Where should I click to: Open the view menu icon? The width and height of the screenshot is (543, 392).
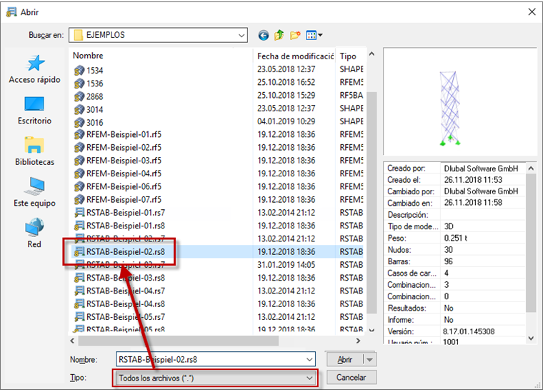314,35
